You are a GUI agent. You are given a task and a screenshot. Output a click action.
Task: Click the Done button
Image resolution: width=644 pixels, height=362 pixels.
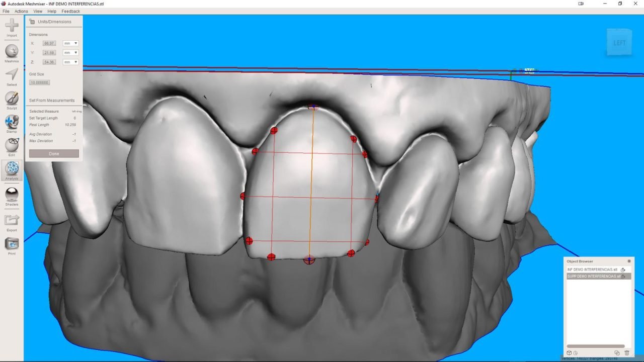[x=54, y=154]
